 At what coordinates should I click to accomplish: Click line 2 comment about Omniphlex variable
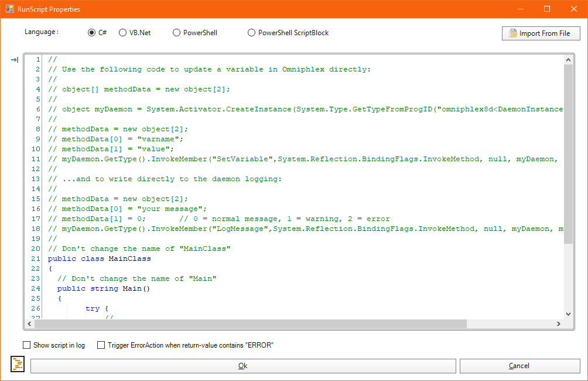[209, 69]
